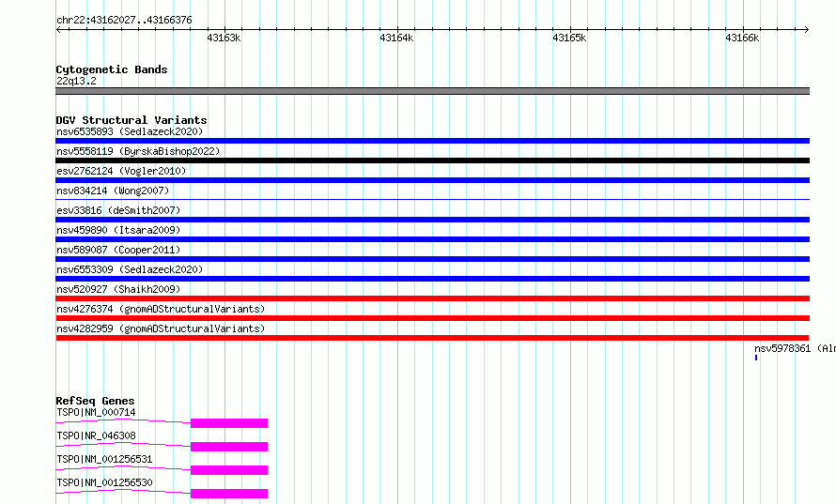
Task: Select the blue bar for nsv459890
Action: pos(432,239)
